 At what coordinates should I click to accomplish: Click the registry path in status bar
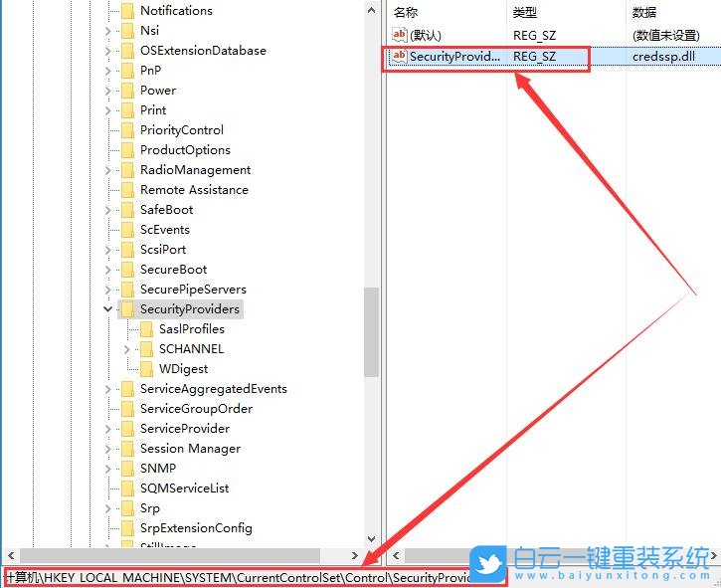tap(238, 577)
